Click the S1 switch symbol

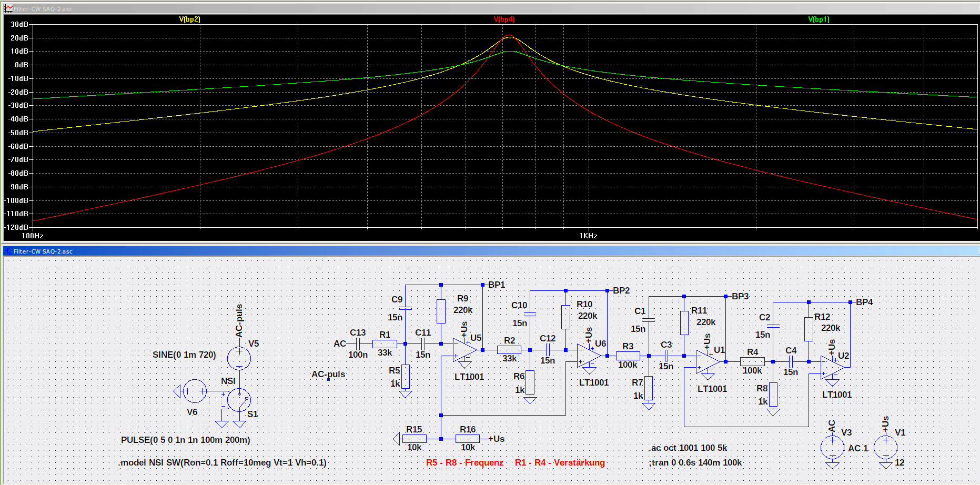(239, 400)
